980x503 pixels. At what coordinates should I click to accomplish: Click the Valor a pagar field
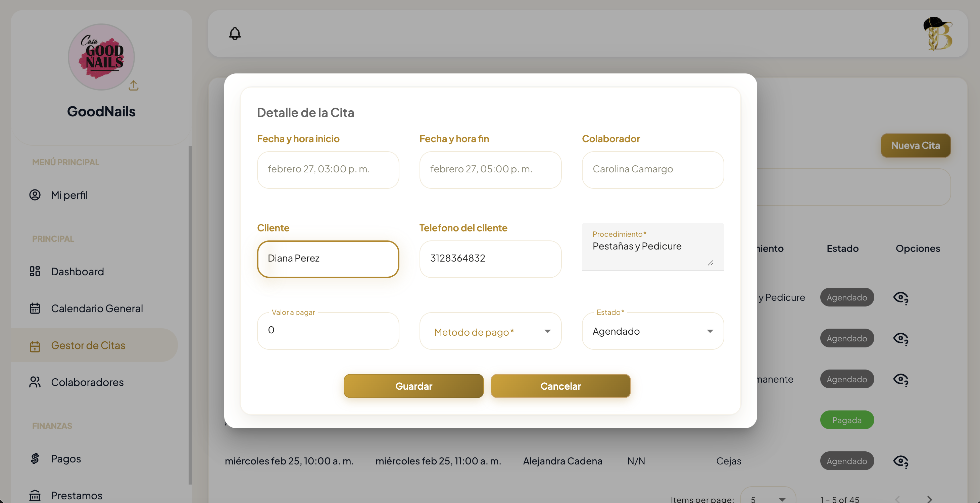[x=328, y=330]
